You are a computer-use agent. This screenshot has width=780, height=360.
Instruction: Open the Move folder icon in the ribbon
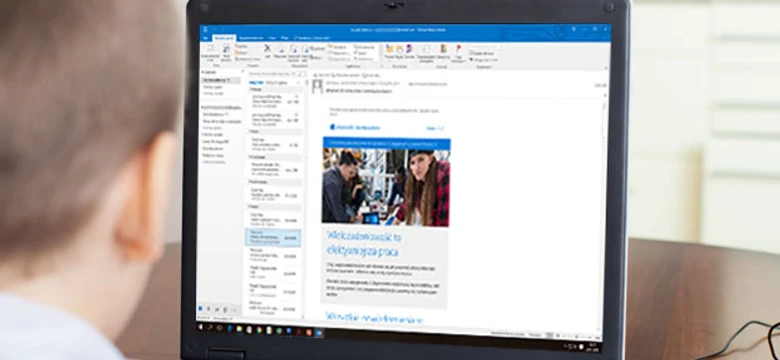(389, 48)
